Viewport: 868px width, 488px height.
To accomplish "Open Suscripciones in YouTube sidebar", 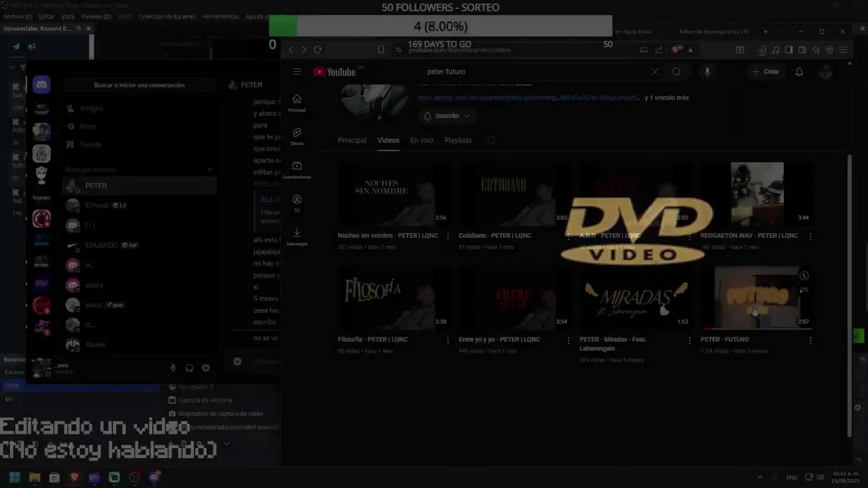I will [x=296, y=169].
